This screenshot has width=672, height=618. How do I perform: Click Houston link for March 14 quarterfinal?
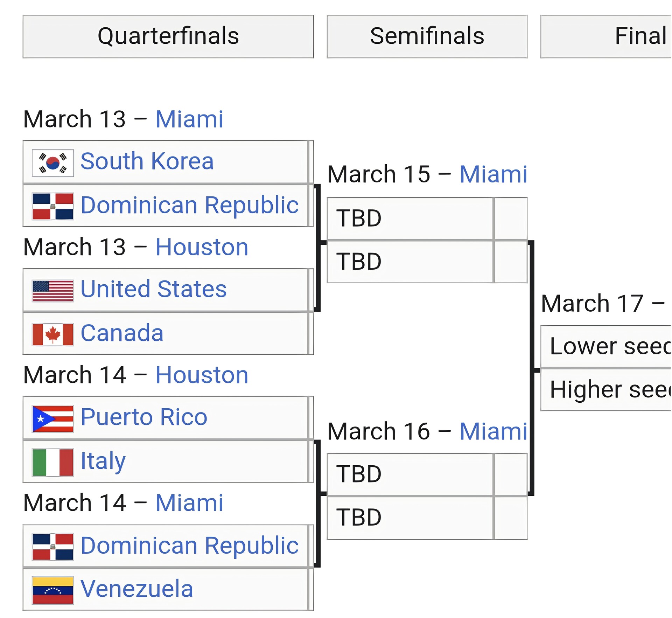click(x=202, y=375)
